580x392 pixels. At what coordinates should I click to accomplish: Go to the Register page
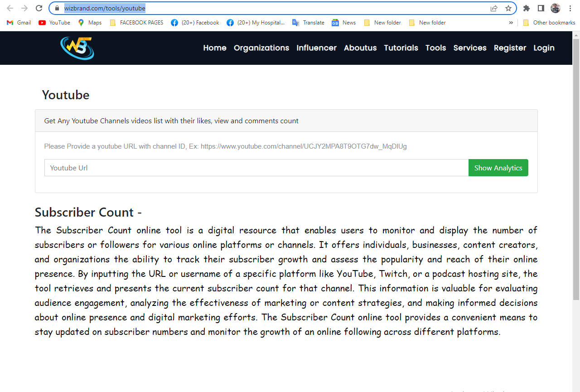pyautogui.click(x=510, y=48)
